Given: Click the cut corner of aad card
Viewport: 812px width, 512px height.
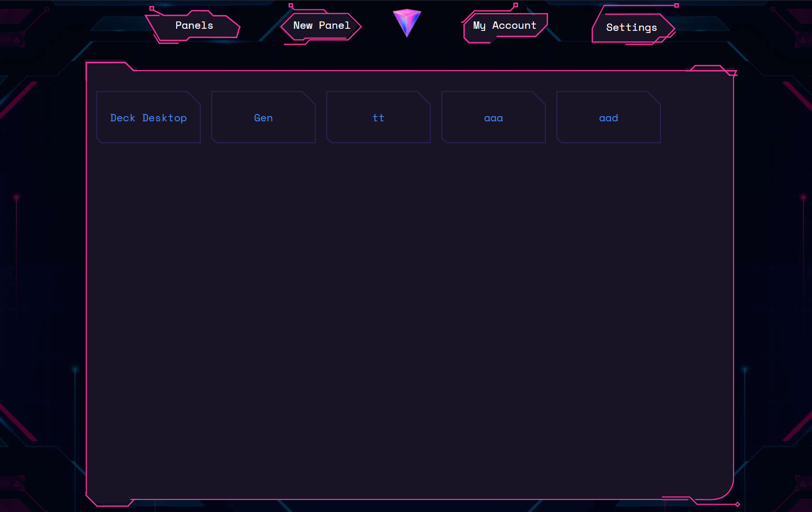Looking at the screenshot, I should (655, 97).
